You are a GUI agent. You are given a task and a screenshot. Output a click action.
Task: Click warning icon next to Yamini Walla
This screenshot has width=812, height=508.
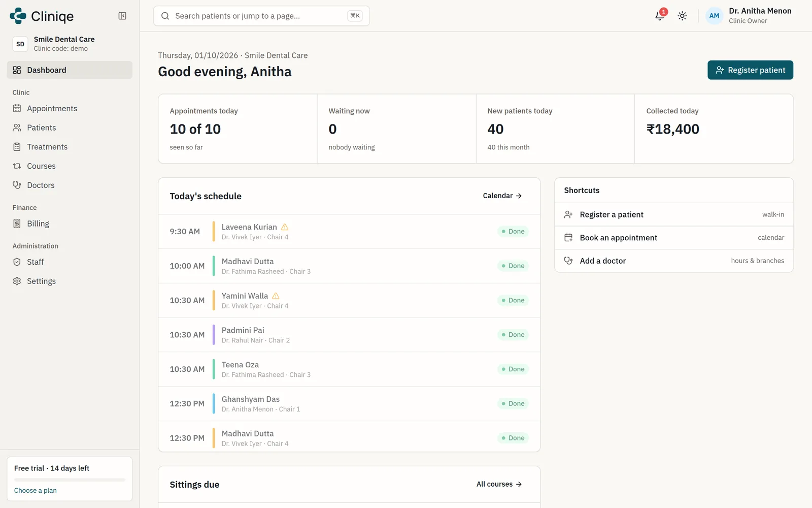point(276,296)
